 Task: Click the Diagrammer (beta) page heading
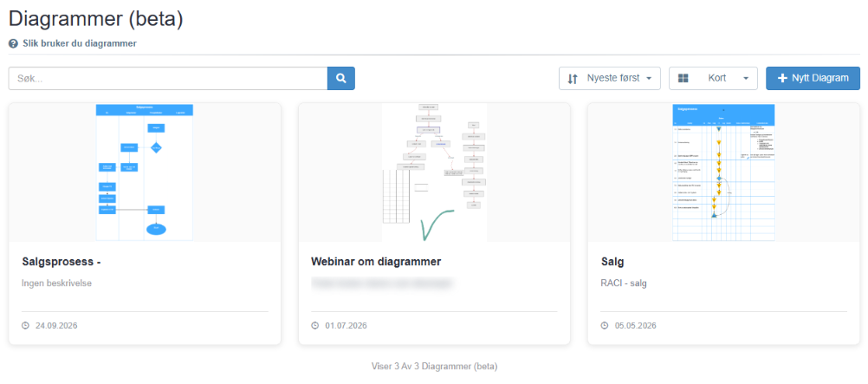[96, 18]
